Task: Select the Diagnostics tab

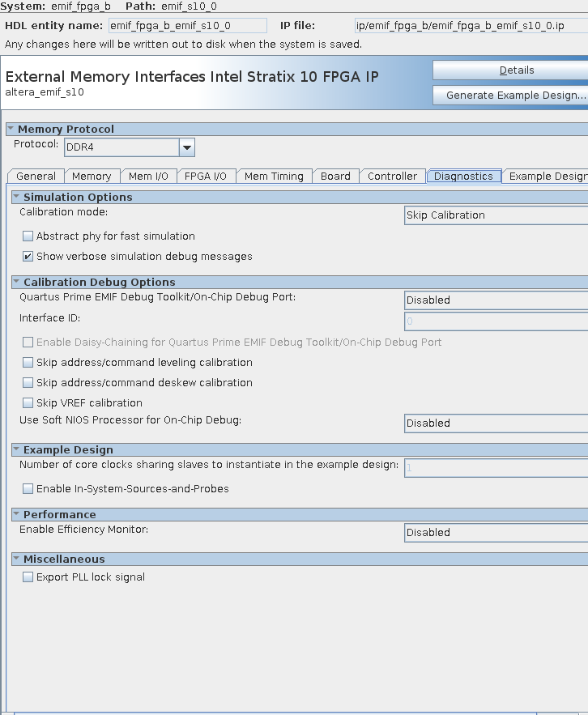Action: [463, 176]
